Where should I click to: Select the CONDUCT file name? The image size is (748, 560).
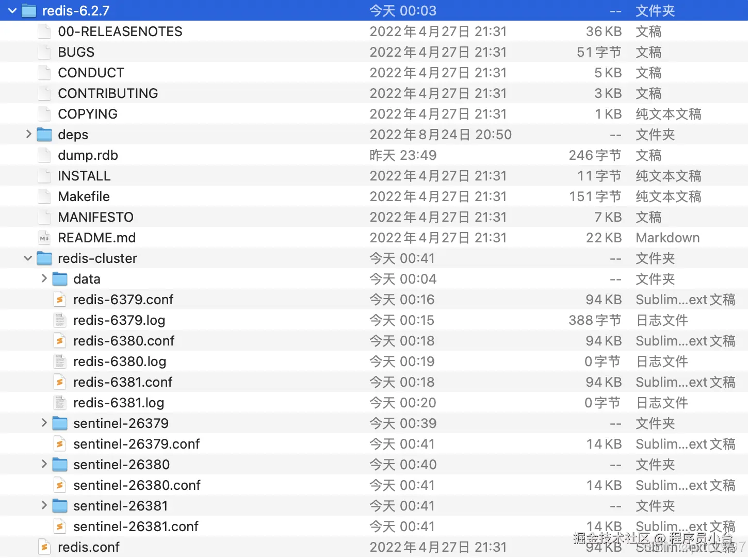(91, 73)
